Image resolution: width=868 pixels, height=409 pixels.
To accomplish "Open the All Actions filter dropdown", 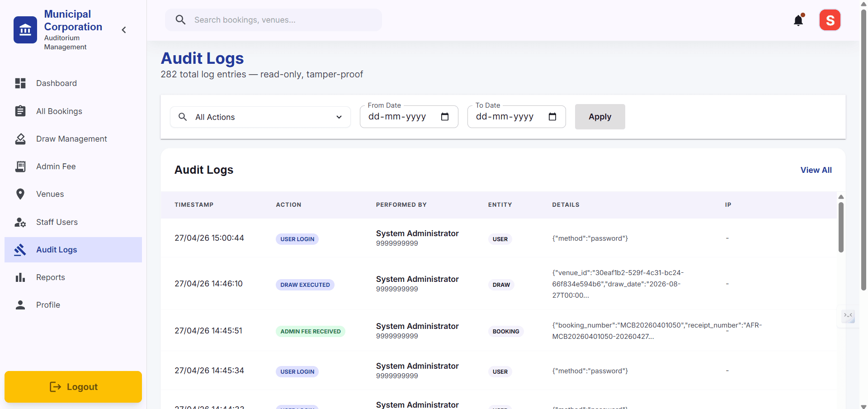I will [x=260, y=117].
